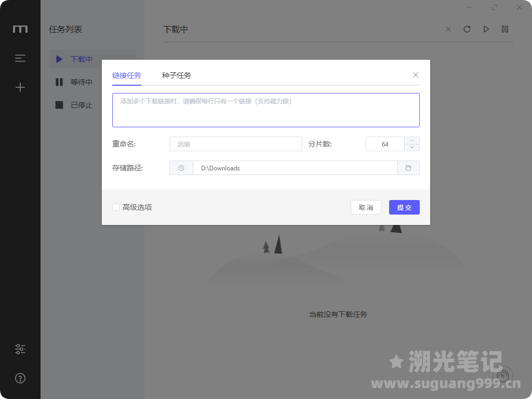Image resolution: width=532 pixels, height=399 pixels.
Task: Increase 分片数 with up arrow
Action: pos(412,140)
